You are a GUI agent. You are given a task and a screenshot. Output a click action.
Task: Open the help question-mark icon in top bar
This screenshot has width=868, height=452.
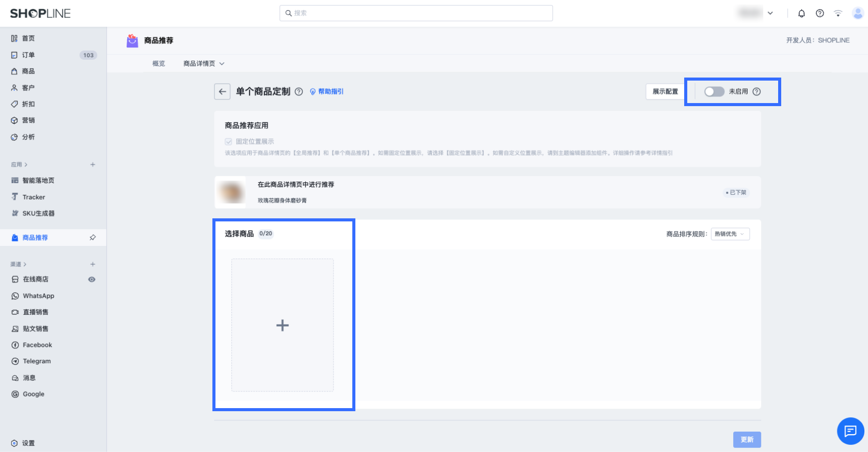(x=820, y=13)
